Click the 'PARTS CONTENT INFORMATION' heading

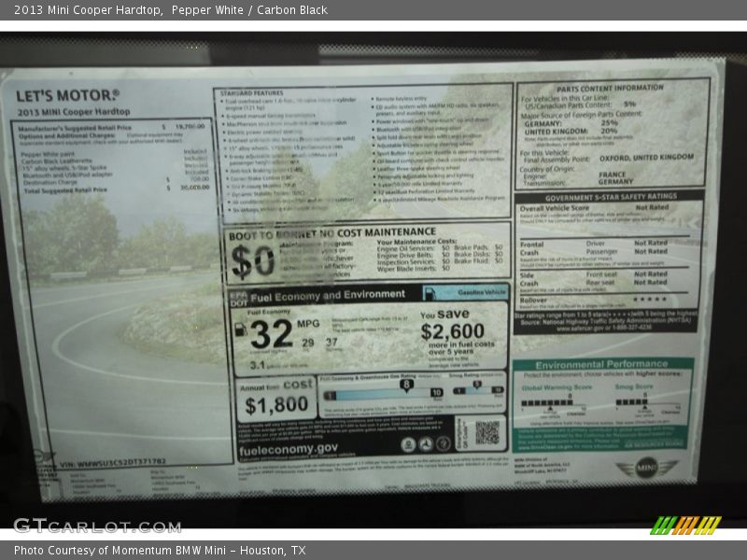pos(610,88)
